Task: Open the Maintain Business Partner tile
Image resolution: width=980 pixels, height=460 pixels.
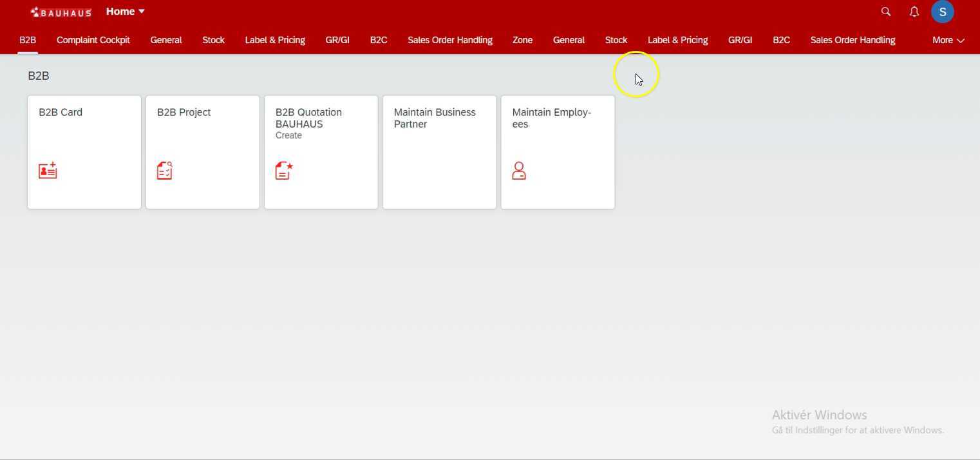Action: point(439,152)
